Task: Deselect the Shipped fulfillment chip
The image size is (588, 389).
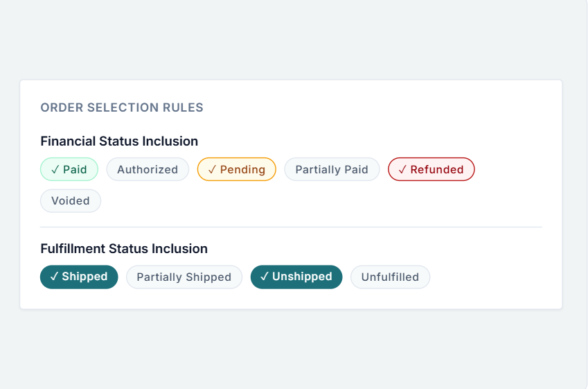Action: point(79,277)
